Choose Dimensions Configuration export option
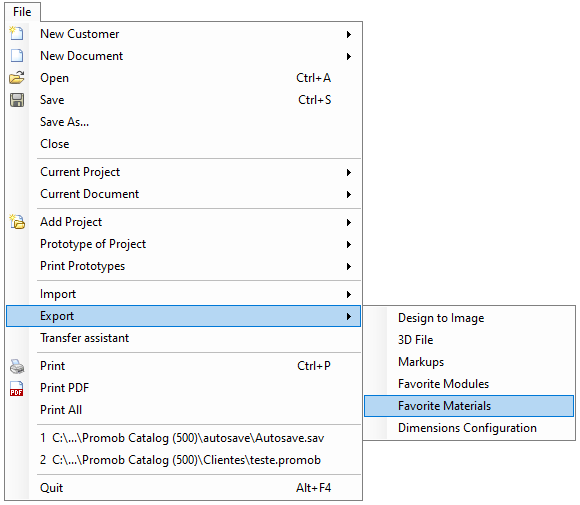 coord(469,428)
